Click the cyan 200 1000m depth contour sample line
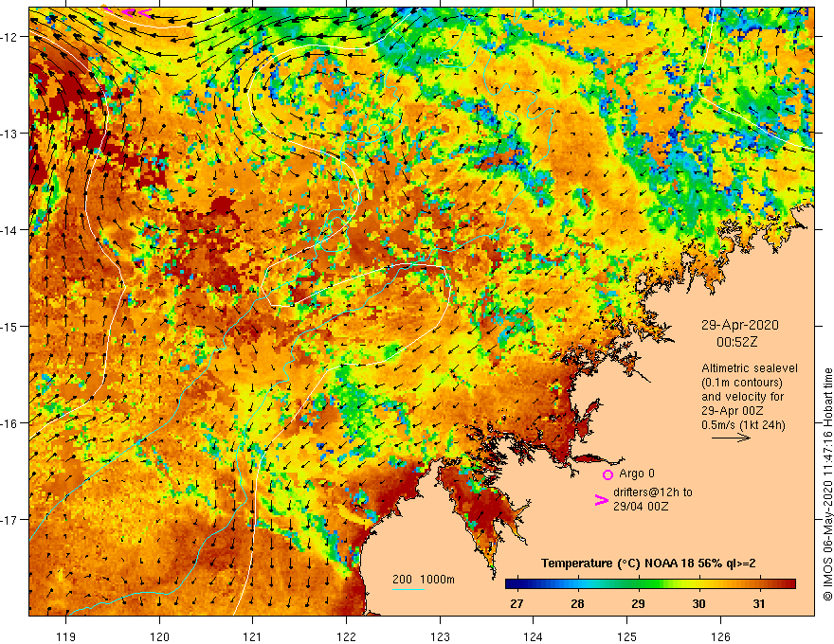Image resolution: width=834 pixels, height=644 pixels. point(408,589)
